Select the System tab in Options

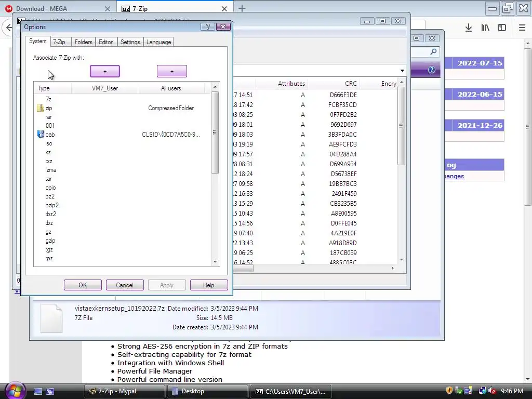pos(37,41)
